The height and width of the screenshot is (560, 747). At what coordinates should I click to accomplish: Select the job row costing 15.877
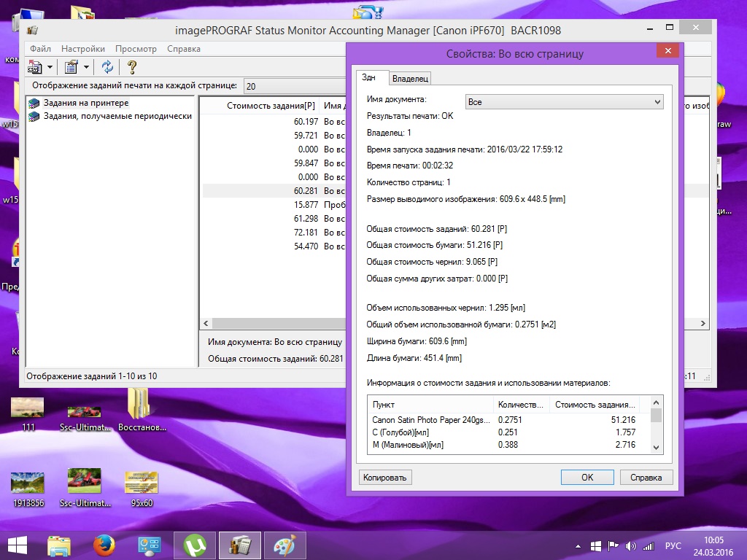(274, 205)
